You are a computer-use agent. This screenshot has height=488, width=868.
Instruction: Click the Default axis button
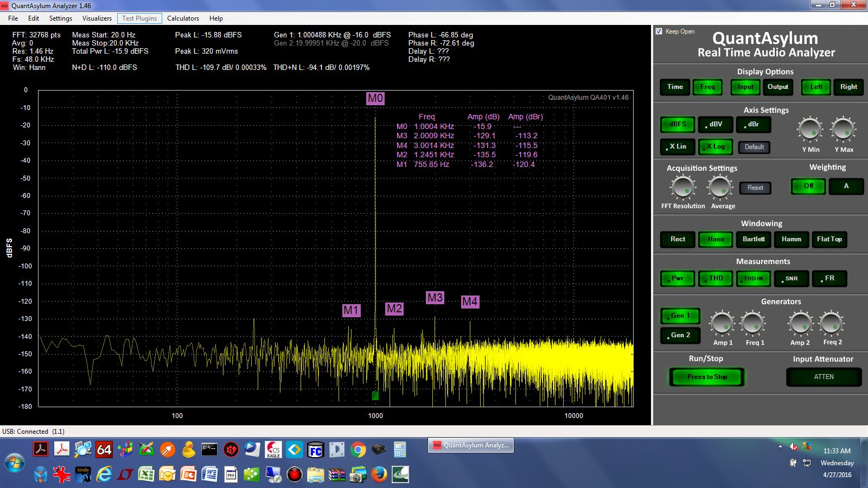[x=754, y=147]
